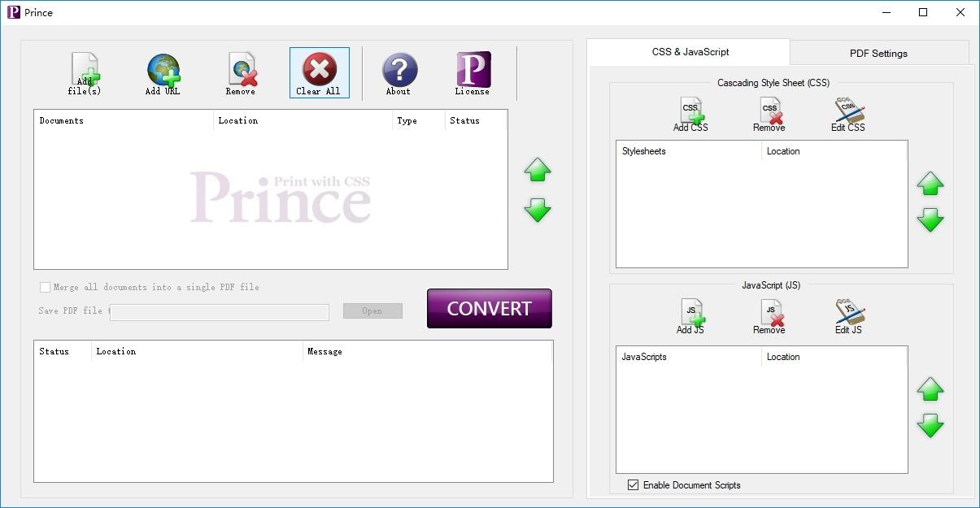Open the Edit JS notepad icon
Viewport: 980px width, 508px height.
point(848,317)
